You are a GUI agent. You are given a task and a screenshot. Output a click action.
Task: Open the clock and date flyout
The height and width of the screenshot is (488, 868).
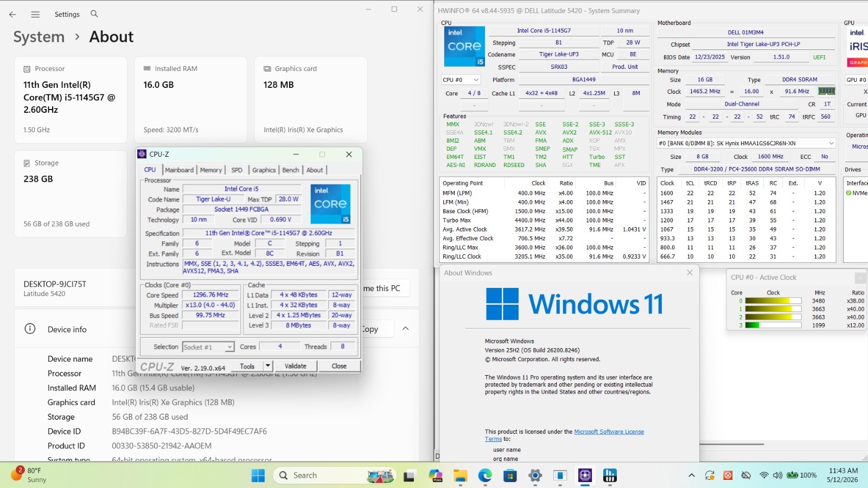click(843, 475)
